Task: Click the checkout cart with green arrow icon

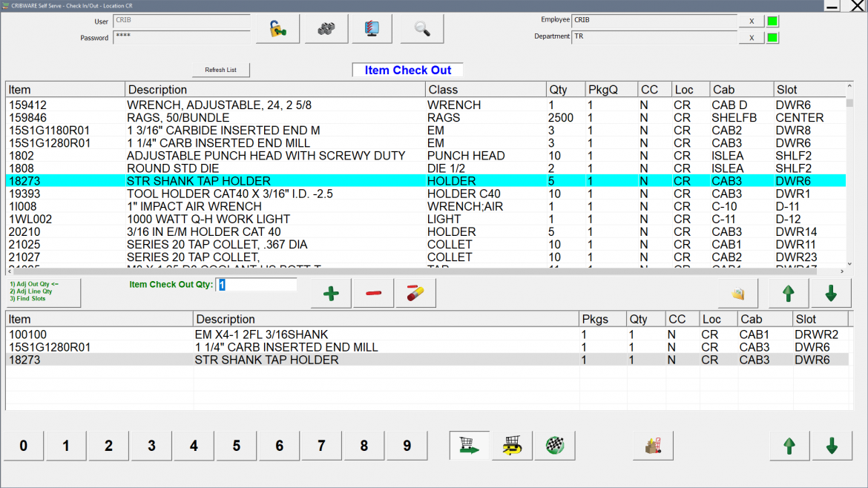Action: 469,445
